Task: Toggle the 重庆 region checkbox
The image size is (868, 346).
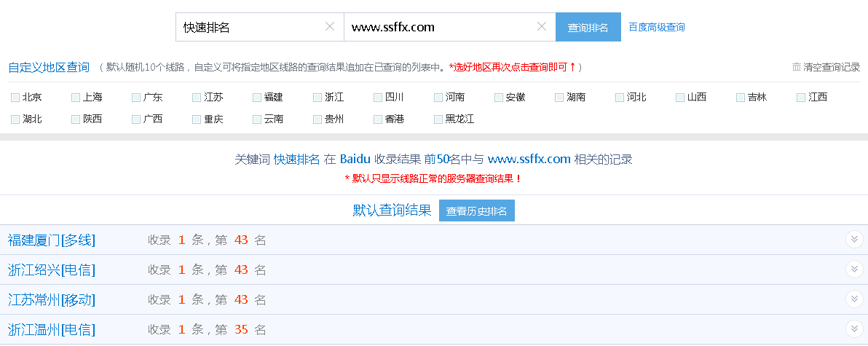Action: click(197, 119)
